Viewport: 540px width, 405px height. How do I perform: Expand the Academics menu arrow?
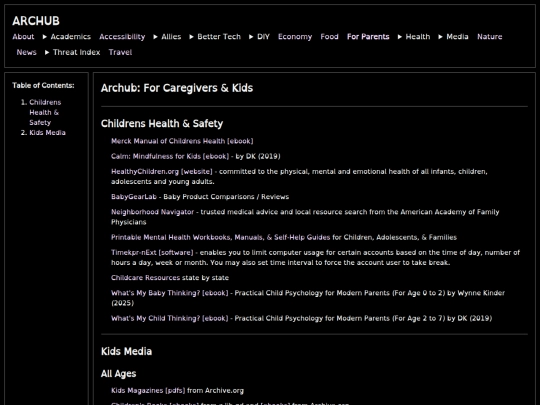pyautogui.click(x=44, y=37)
